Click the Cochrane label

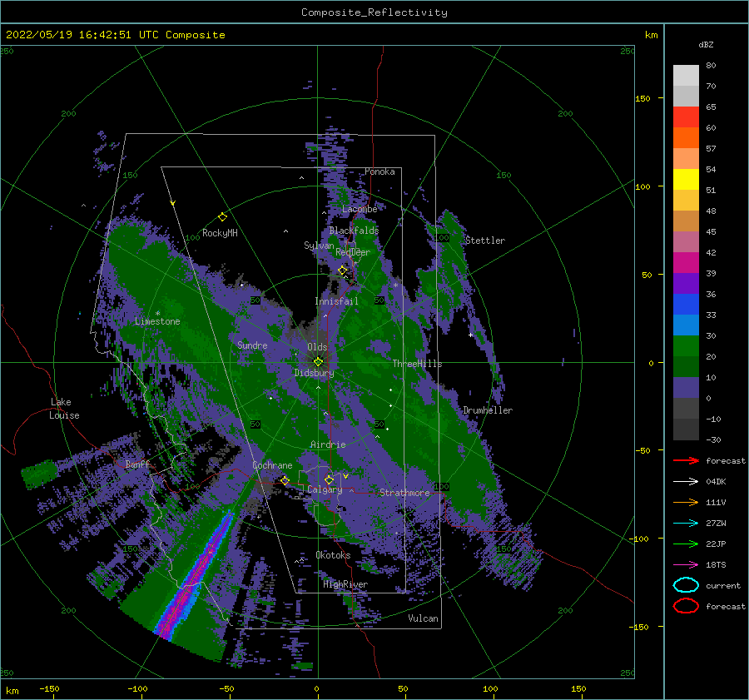click(272, 465)
